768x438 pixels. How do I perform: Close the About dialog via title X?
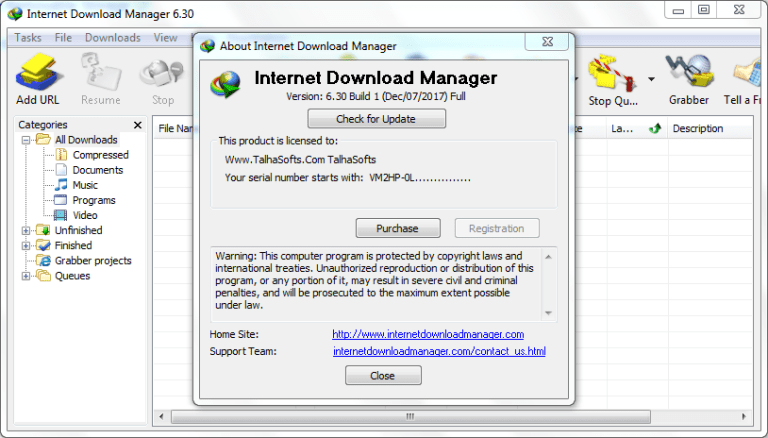pyautogui.click(x=547, y=42)
